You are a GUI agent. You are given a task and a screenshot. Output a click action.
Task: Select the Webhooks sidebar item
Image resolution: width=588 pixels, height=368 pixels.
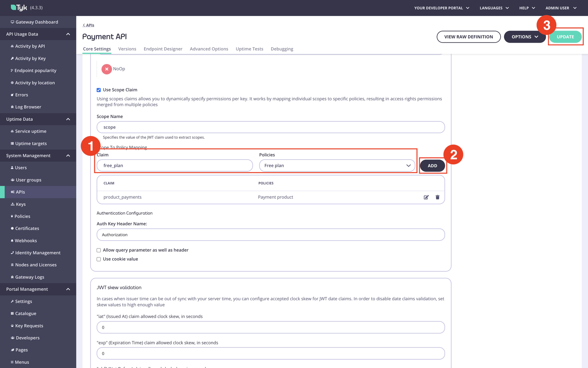pyautogui.click(x=26, y=241)
